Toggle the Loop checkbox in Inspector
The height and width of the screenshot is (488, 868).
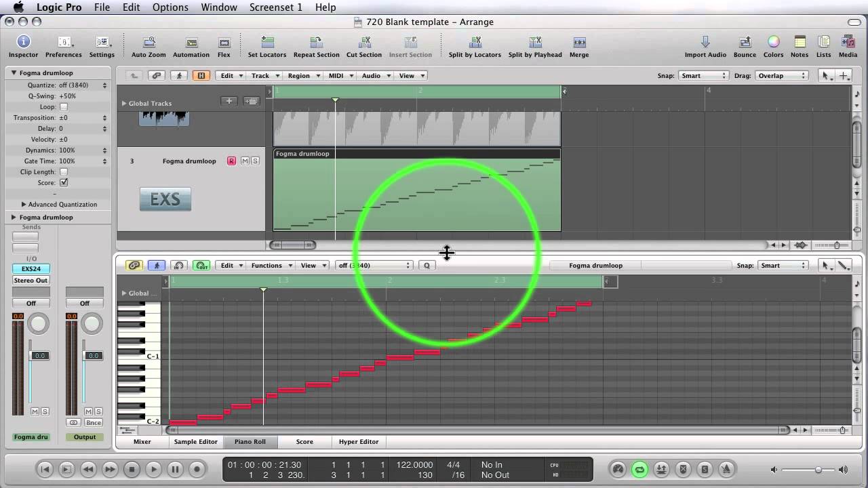click(x=64, y=106)
